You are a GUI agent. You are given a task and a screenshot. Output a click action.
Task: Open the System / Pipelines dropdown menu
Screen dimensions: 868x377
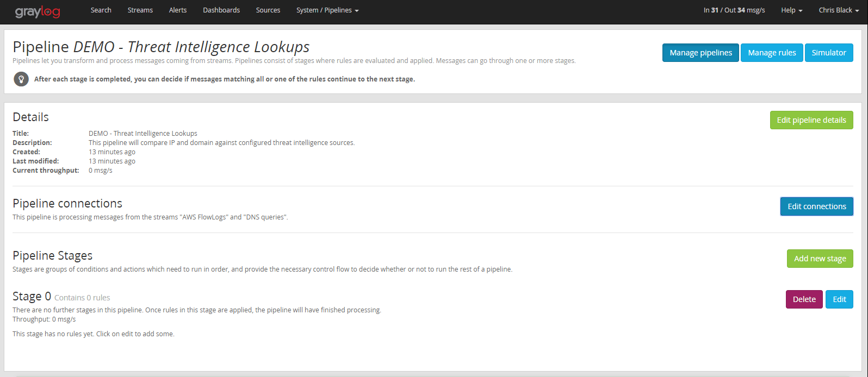[x=327, y=10]
